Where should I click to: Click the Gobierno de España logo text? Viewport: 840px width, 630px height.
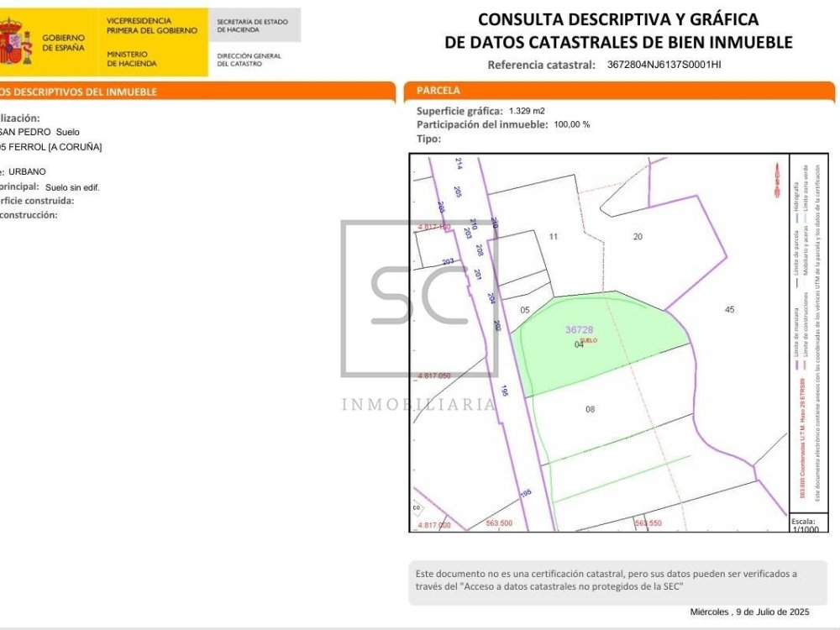click(63, 43)
